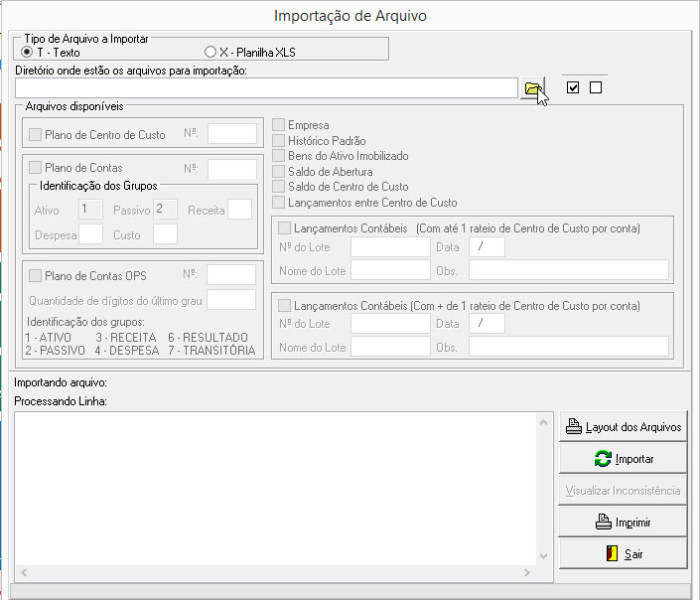
Task: Enable the Empresa checkbox
Action: (279, 124)
